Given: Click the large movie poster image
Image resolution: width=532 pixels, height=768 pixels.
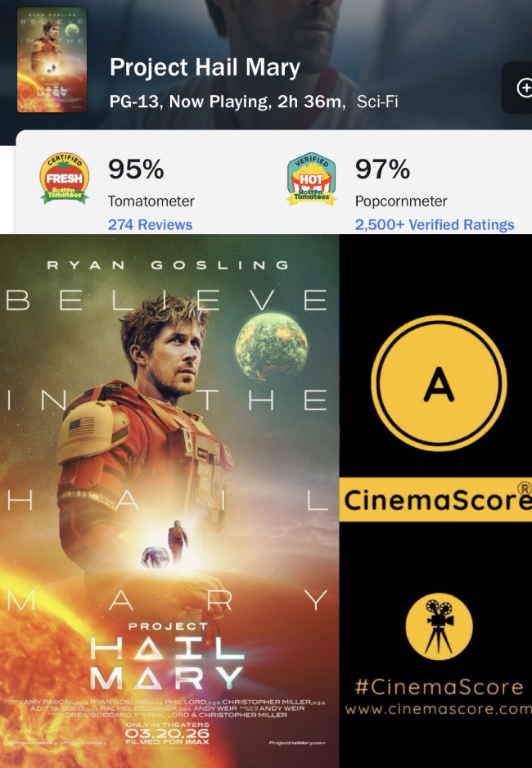Looking at the screenshot, I should (169, 501).
